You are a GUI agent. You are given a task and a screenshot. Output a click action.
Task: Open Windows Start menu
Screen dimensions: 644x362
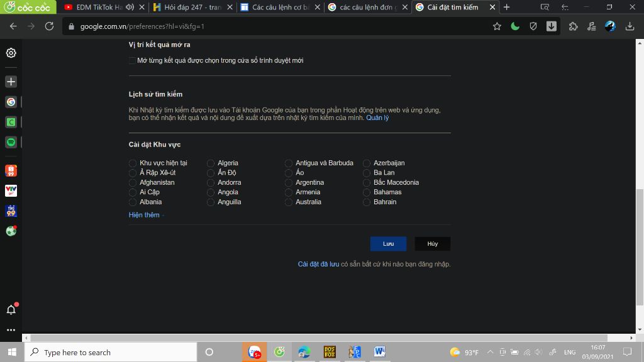12,352
